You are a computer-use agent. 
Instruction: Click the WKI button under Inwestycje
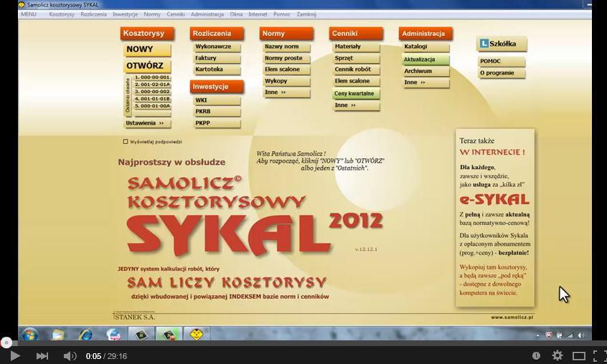217,100
